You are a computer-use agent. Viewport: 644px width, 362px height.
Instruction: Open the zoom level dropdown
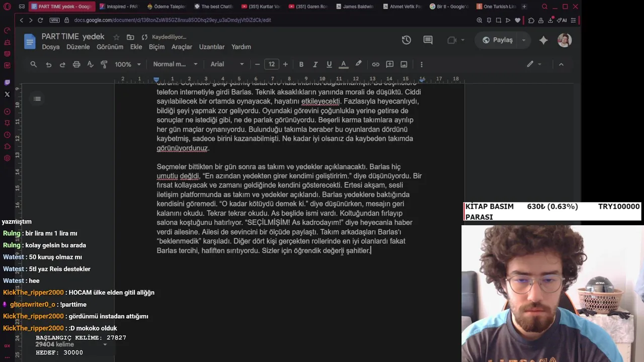click(127, 64)
